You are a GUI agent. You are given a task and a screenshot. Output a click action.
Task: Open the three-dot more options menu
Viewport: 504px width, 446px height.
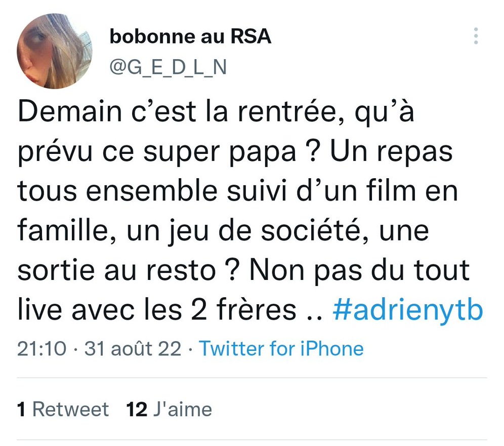click(x=476, y=36)
